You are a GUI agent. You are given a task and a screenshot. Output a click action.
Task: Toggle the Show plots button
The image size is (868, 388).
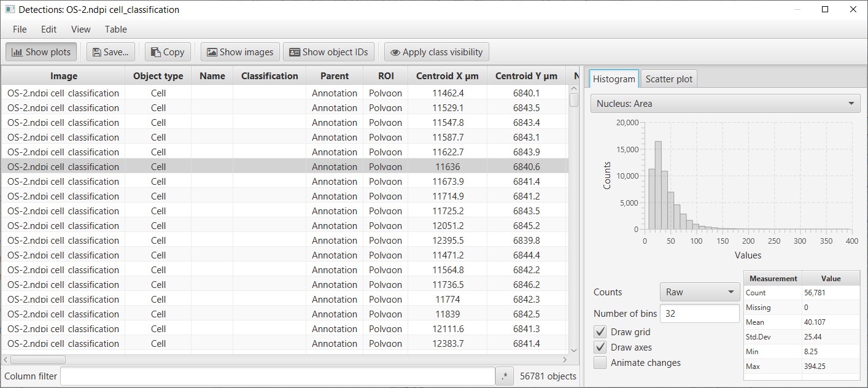(x=41, y=52)
